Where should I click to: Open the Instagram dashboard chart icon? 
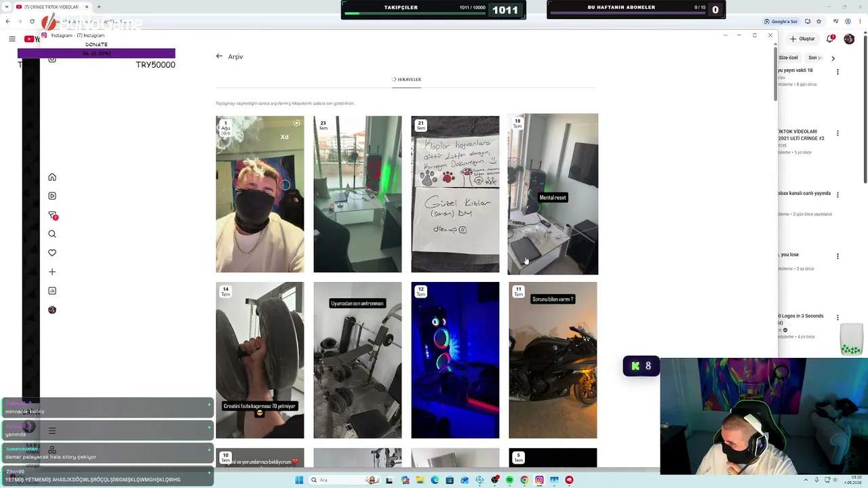pos(52,291)
